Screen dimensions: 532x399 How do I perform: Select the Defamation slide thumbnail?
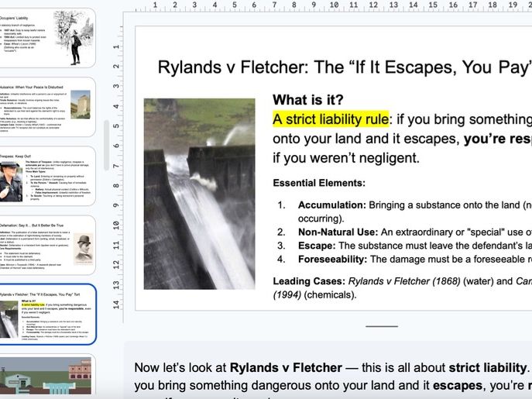(46, 245)
